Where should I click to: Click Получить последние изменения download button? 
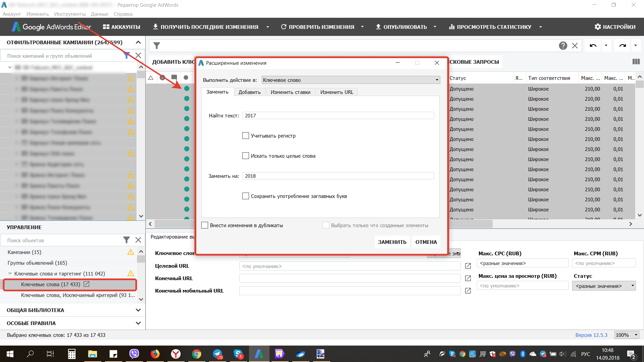(x=205, y=27)
